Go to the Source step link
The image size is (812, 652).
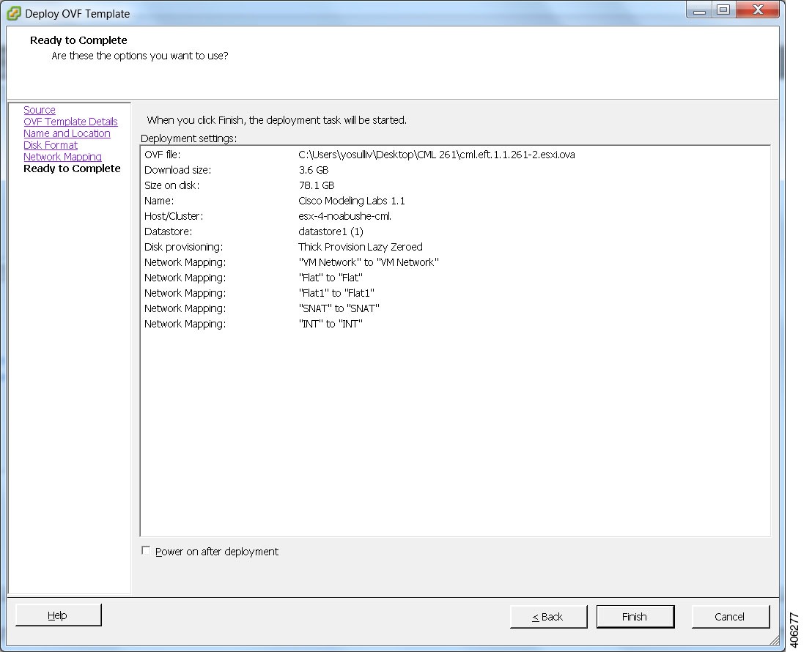(40, 110)
